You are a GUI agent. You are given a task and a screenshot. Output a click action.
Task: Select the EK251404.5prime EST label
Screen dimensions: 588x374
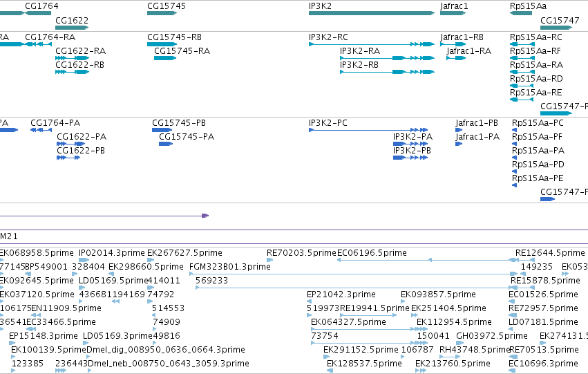coord(449,308)
